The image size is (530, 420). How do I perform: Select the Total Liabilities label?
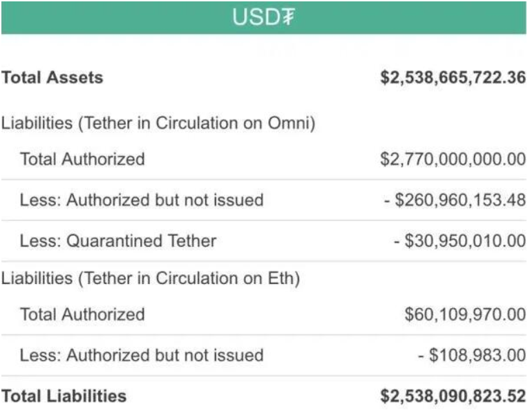64,396
